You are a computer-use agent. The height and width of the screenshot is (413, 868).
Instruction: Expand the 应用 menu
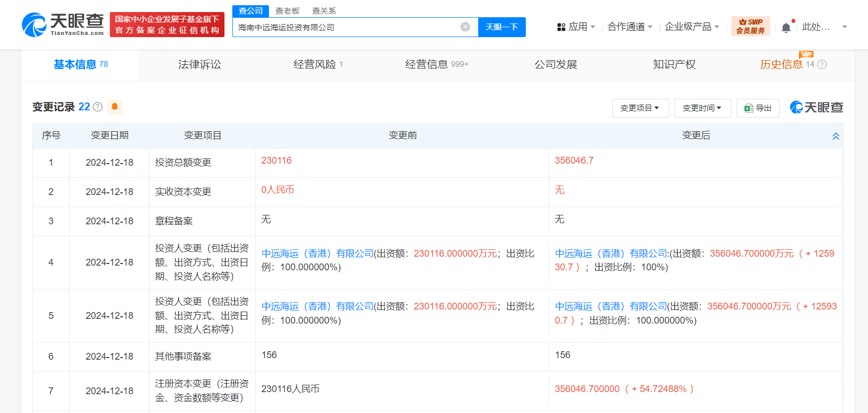click(582, 27)
